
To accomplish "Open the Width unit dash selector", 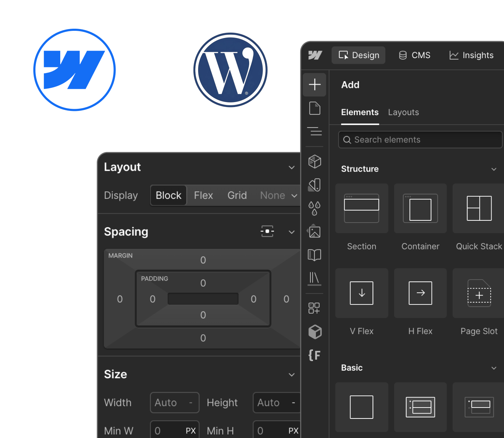I will point(191,403).
